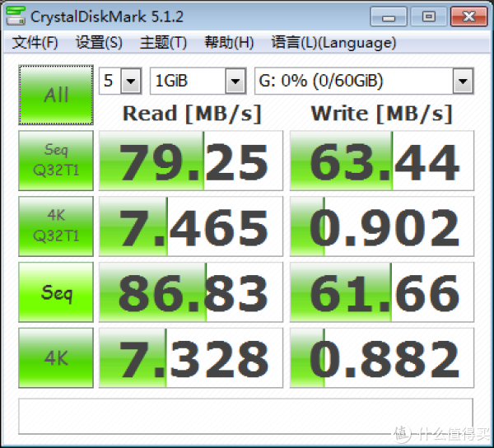The height and width of the screenshot is (448, 494).
Task: Open the 设置(S) menu
Action: [x=99, y=42]
